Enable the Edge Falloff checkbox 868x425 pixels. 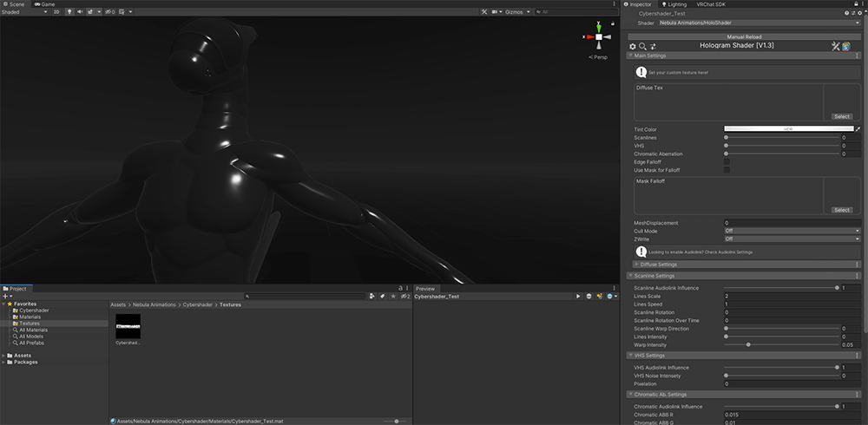[x=727, y=161]
